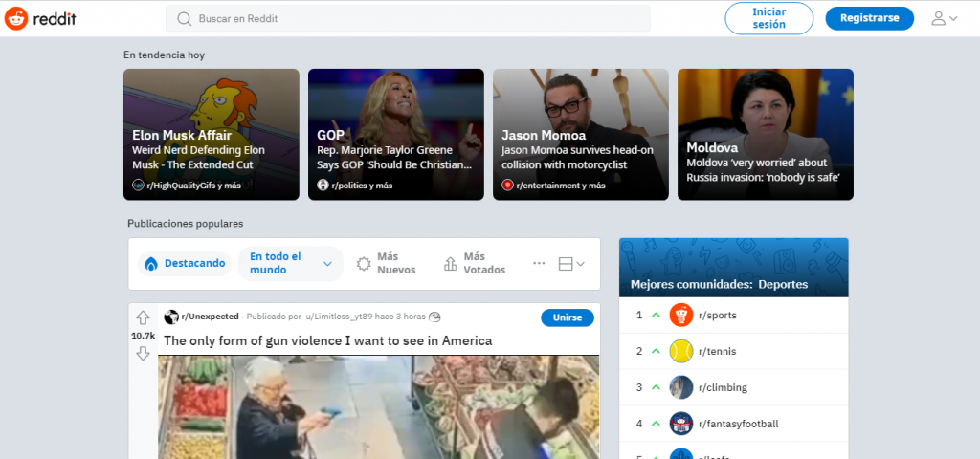Click Unirse to join r/Unexpected
The image size is (980, 459).
coord(568,317)
